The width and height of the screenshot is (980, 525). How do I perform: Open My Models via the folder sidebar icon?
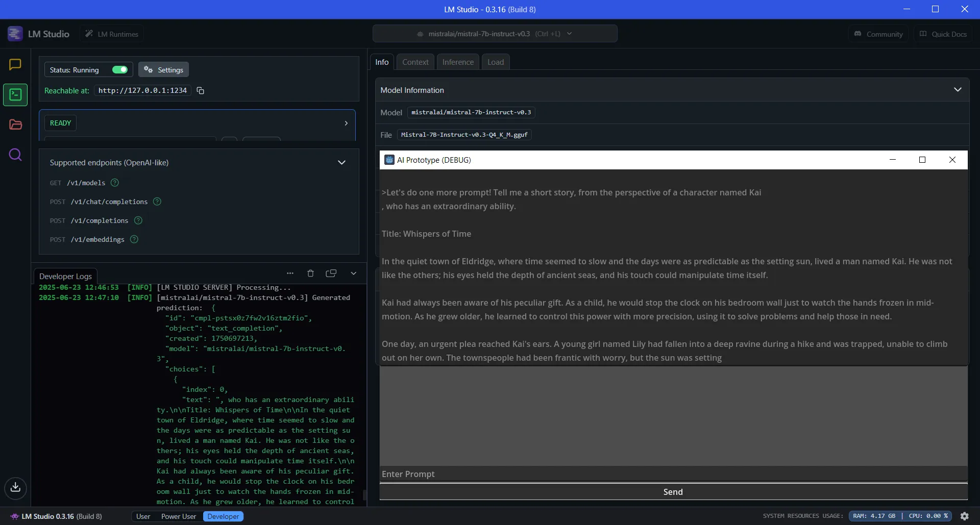[15, 124]
